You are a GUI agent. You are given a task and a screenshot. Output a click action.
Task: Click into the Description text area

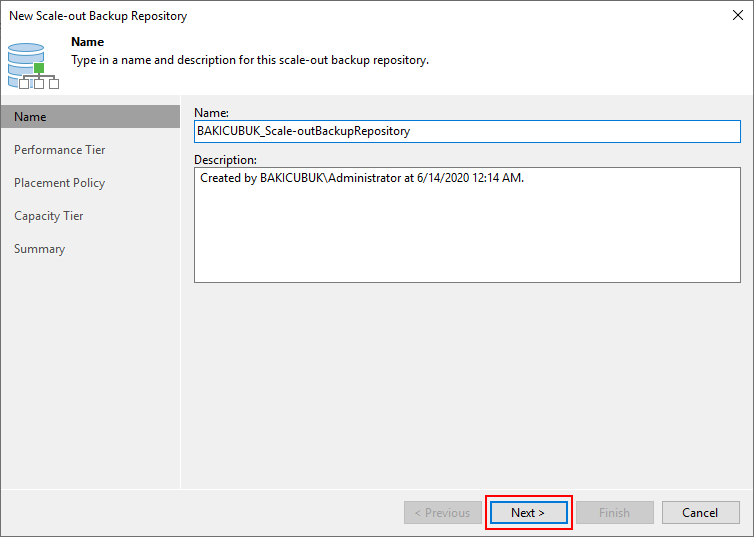(467, 225)
